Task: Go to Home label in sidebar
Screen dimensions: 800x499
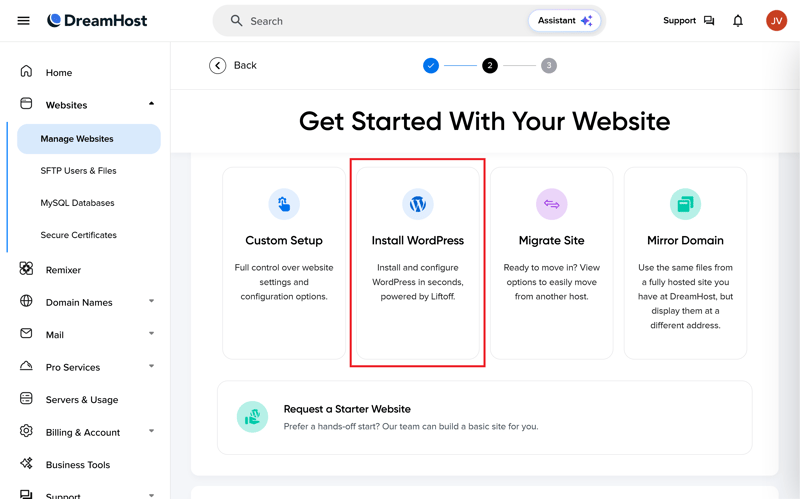Action: pyautogui.click(x=59, y=72)
